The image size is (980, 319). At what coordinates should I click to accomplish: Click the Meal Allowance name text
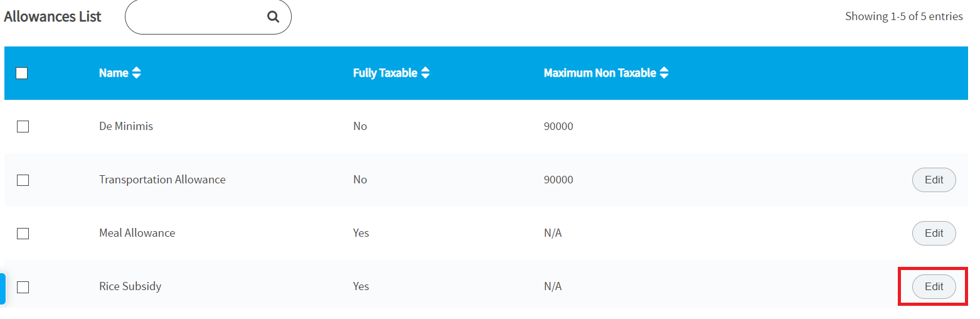(x=137, y=233)
